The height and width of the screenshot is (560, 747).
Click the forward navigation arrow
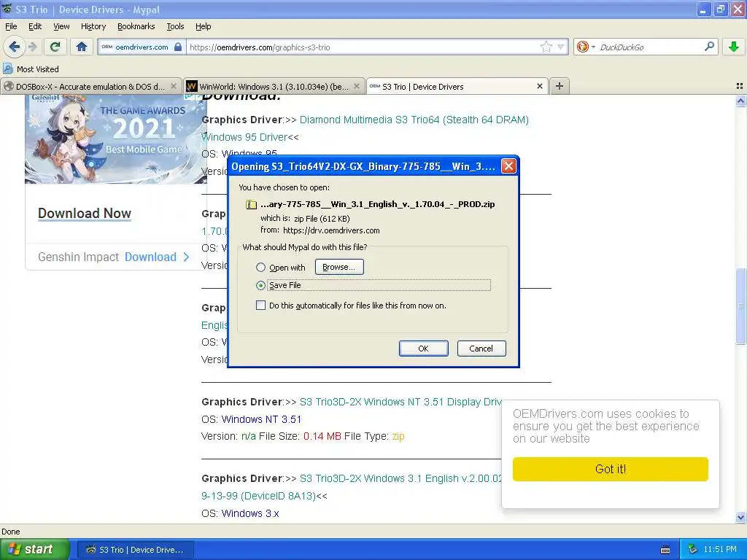(x=32, y=47)
